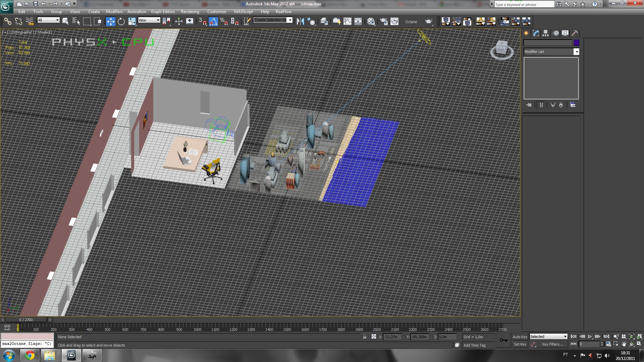644x362 pixels.
Task: Toggle the Angle Snap button
Action: click(213, 22)
